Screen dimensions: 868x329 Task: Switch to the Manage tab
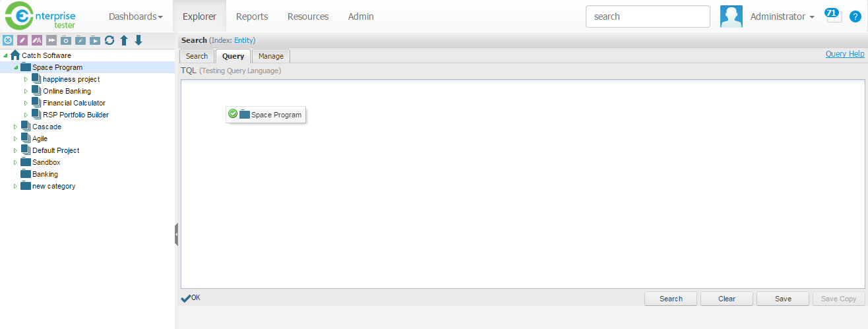[x=270, y=56]
